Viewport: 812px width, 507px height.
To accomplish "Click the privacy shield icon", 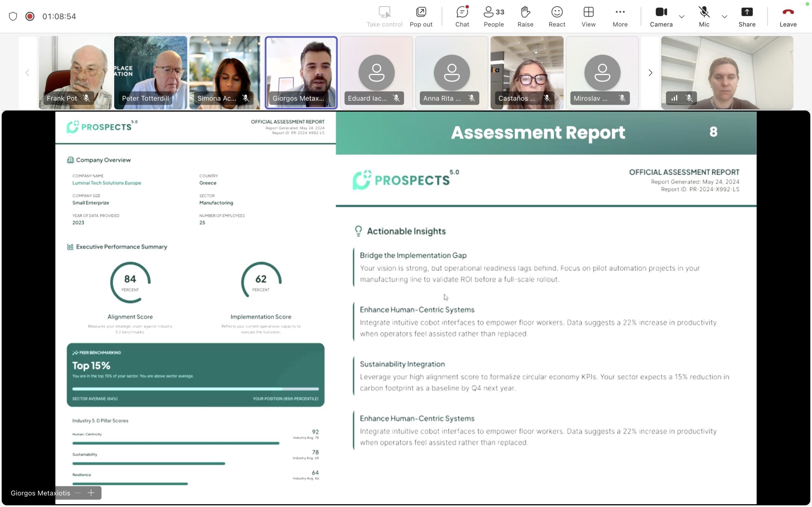I will point(13,16).
